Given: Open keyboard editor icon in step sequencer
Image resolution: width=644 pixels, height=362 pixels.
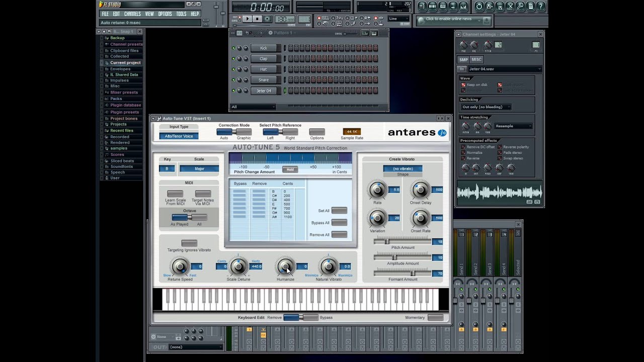Looking at the screenshot, I should [374, 33].
